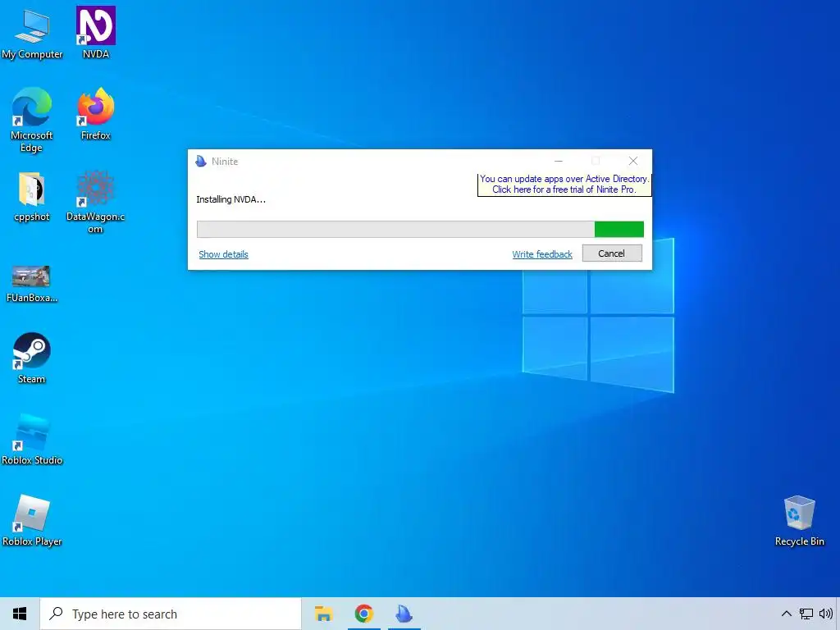Click the taskbar search box
The height and width of the screenshot is (630, 840).
tap(171, 614)
